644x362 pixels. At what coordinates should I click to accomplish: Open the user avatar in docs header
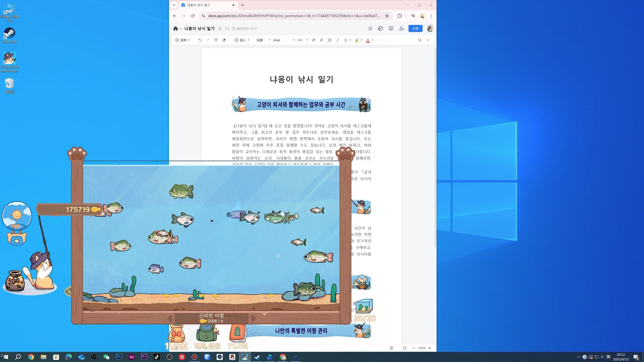pyautogui.click(x=430, y=28)
